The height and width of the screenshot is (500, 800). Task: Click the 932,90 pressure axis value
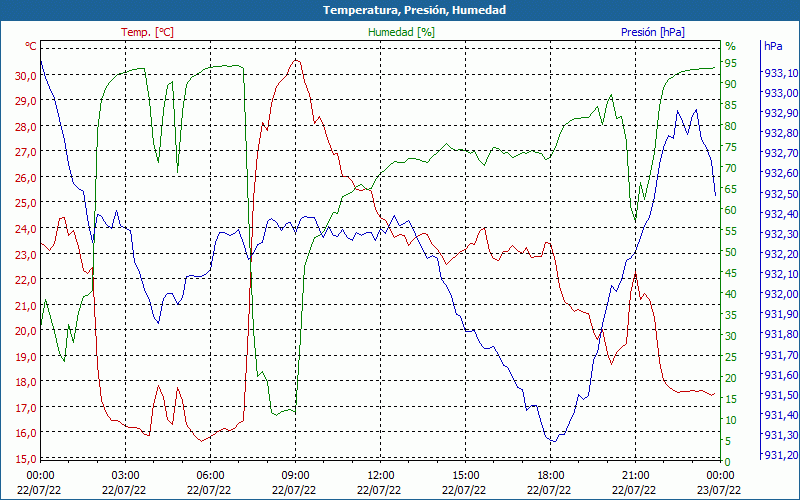click(781, 113)
